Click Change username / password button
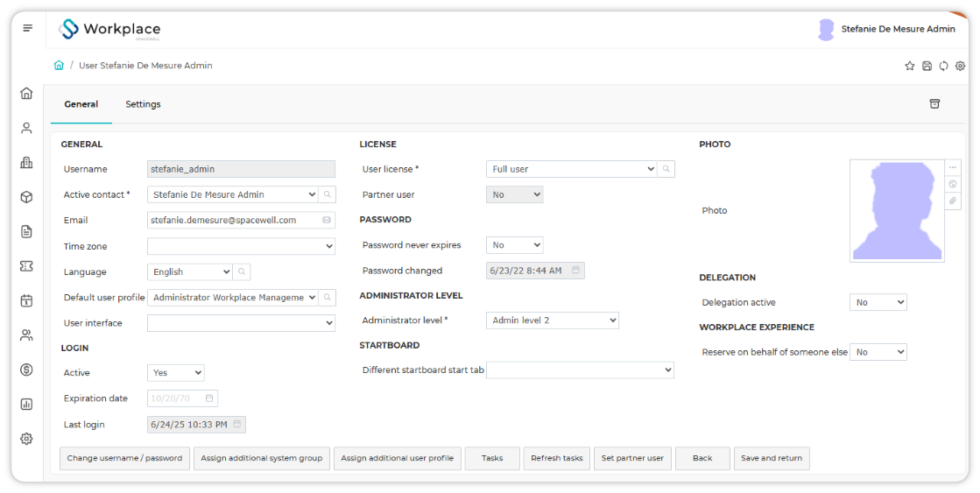The width and height of the screenshot is (980, 493). tap(124, 458)
